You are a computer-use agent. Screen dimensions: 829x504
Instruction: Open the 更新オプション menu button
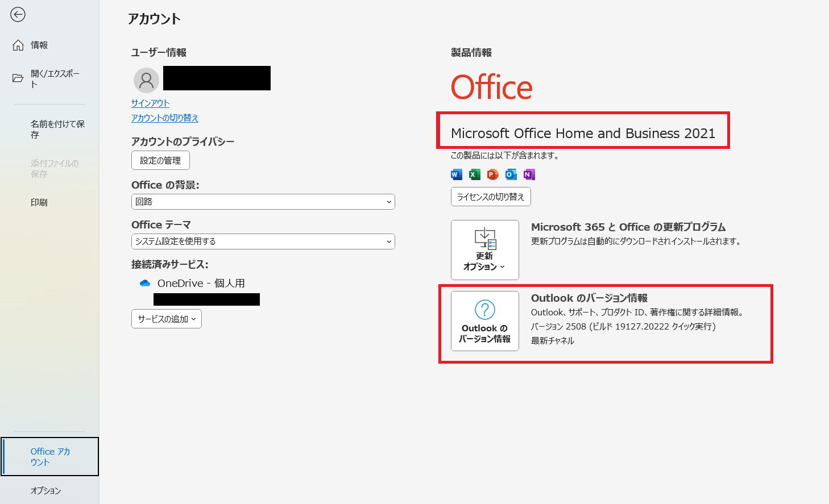pos(484,250)
